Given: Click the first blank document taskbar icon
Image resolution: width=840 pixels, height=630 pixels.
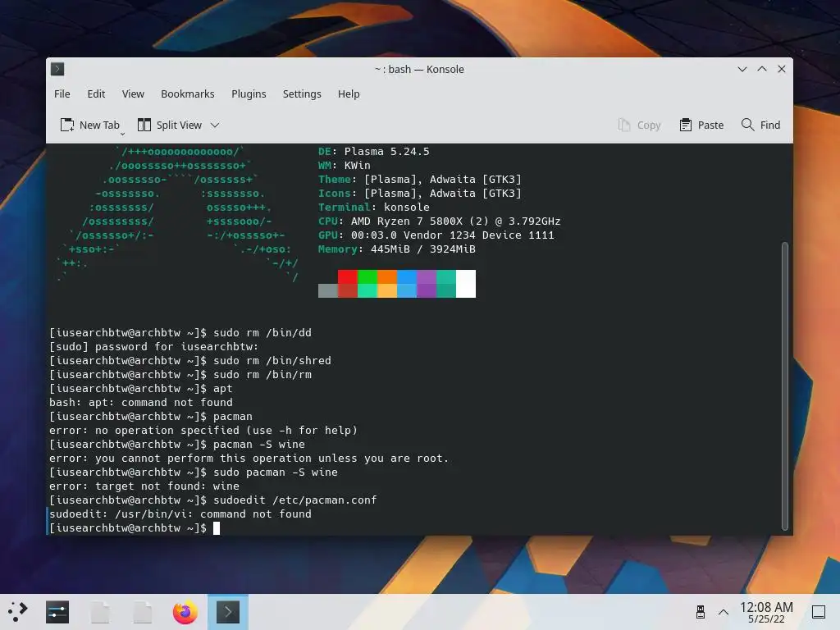Looking at the screenshot, I should pyautogui.click(x=100, y=612).
